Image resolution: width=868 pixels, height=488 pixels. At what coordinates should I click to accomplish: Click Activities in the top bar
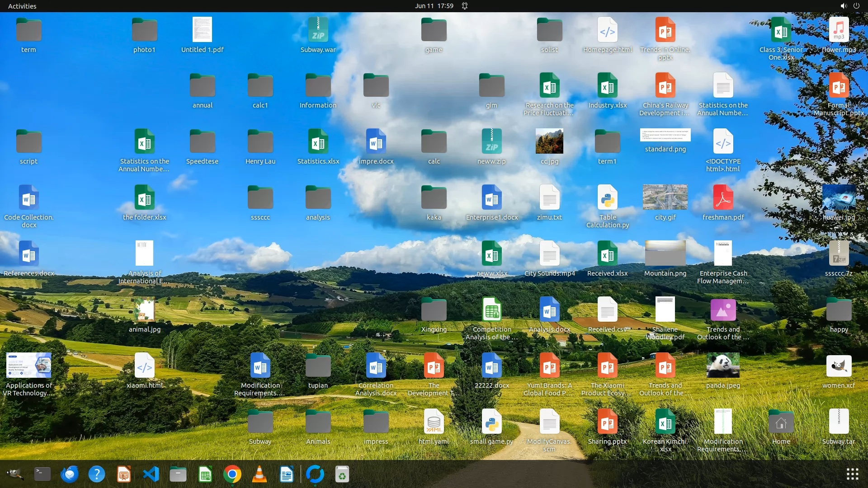click(x=22, y=6)
